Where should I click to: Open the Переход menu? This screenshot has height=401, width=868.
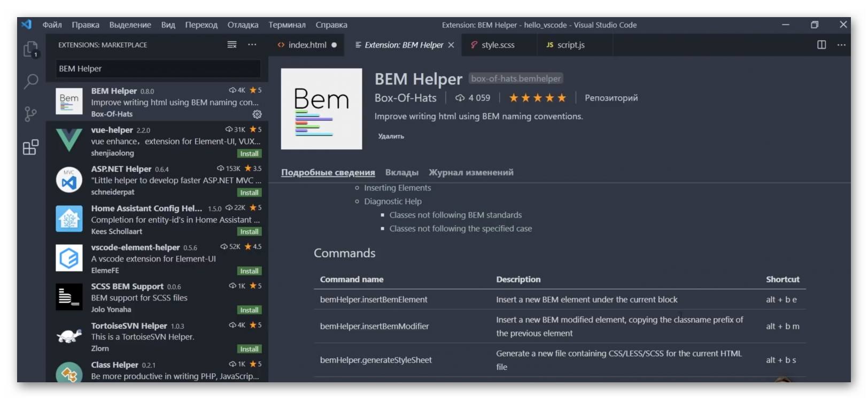pyautogui.click(x=201, y=25)
